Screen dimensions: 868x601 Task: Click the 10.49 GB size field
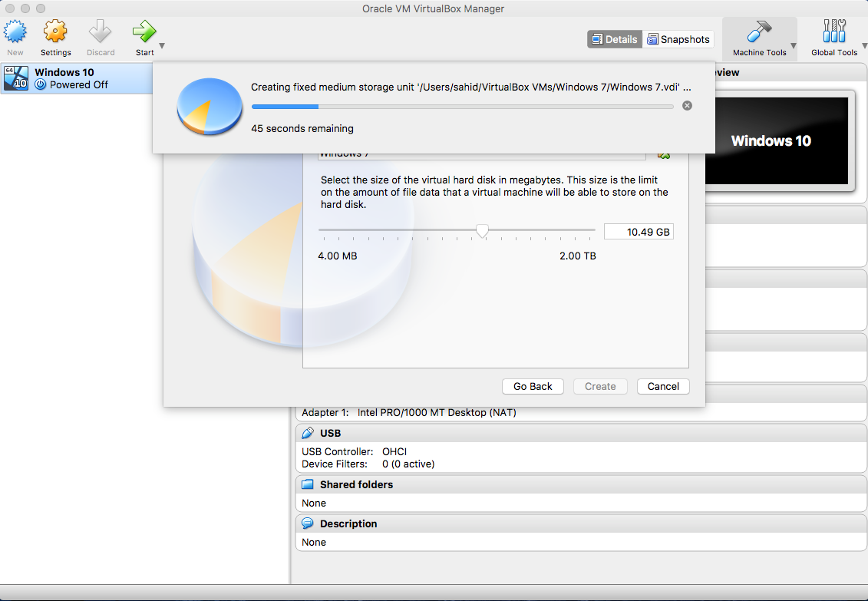(x=639, y=232)
